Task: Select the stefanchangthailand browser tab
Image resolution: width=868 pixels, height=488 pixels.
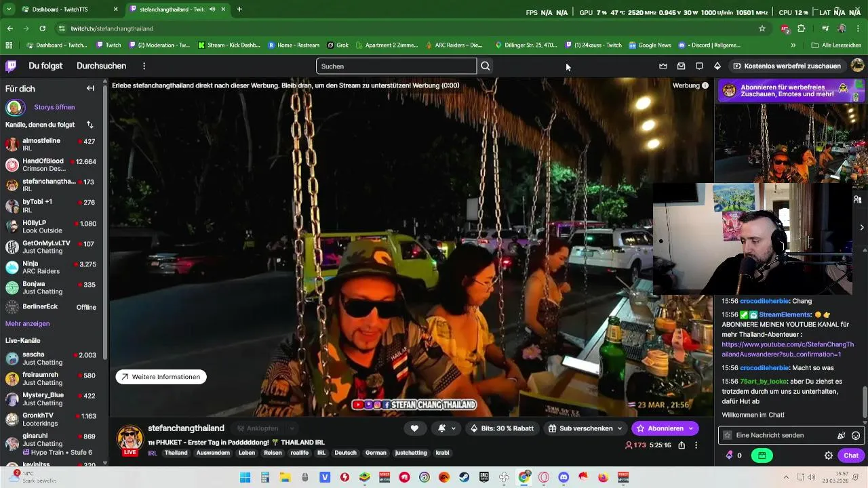Action: click(x=178, y=9)
